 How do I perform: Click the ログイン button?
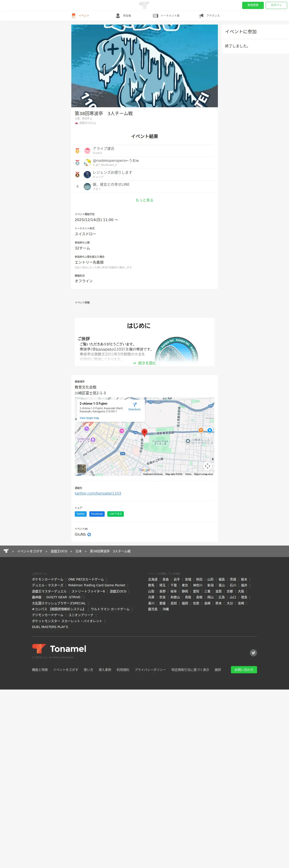[x=276, y=5]
